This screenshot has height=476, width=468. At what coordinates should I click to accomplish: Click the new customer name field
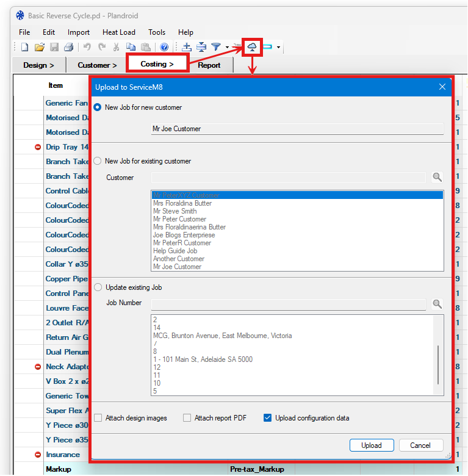pos(297,129)
